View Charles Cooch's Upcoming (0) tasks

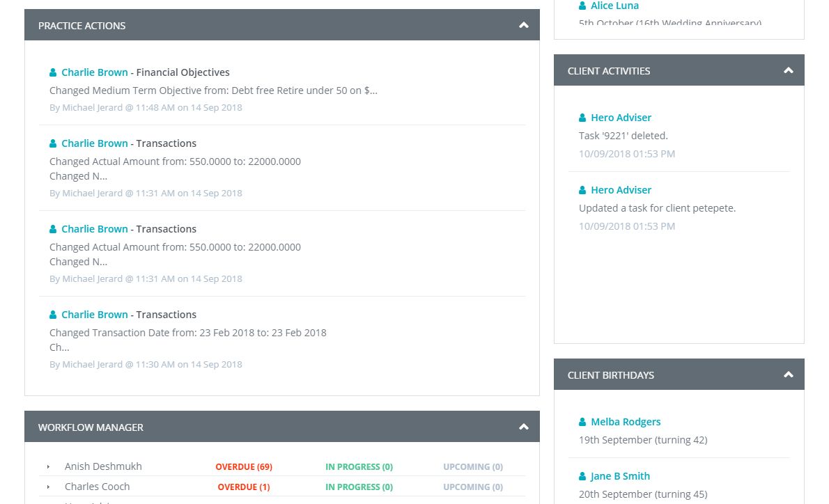coord(472,487)
